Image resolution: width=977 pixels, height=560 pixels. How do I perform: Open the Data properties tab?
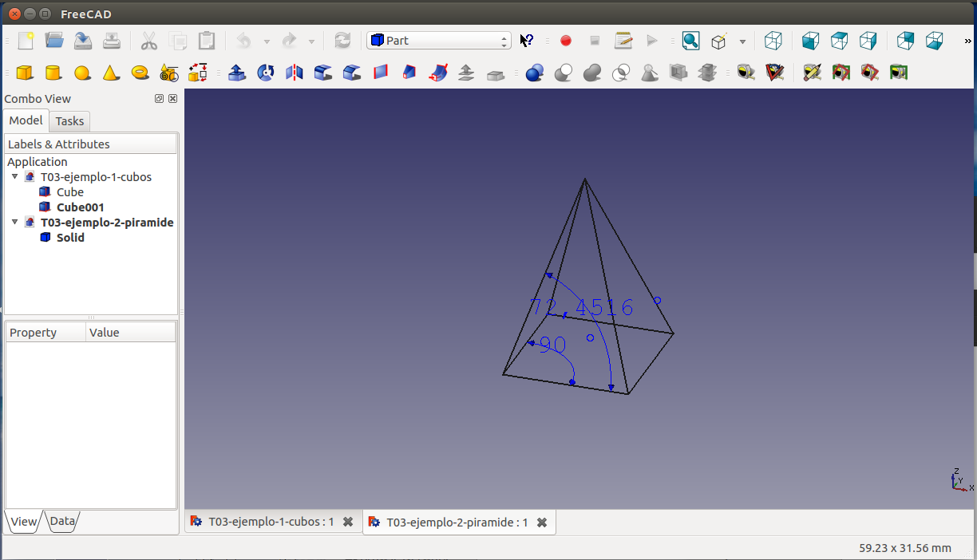62,522
